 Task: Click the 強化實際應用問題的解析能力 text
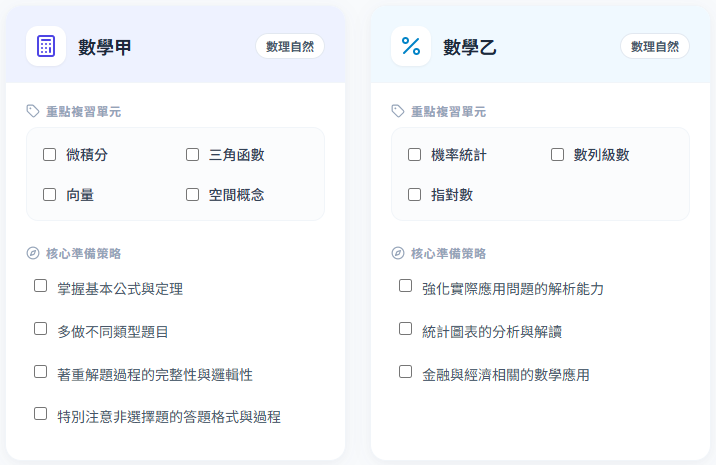pos(513,289)
